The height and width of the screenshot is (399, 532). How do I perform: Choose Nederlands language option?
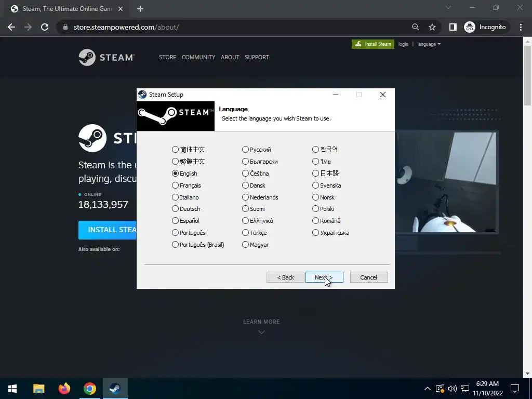tap(245, 197)
